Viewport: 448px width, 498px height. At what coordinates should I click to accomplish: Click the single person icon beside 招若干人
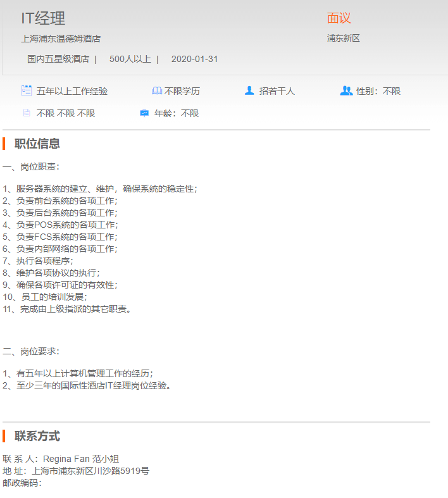coord(249,90)
